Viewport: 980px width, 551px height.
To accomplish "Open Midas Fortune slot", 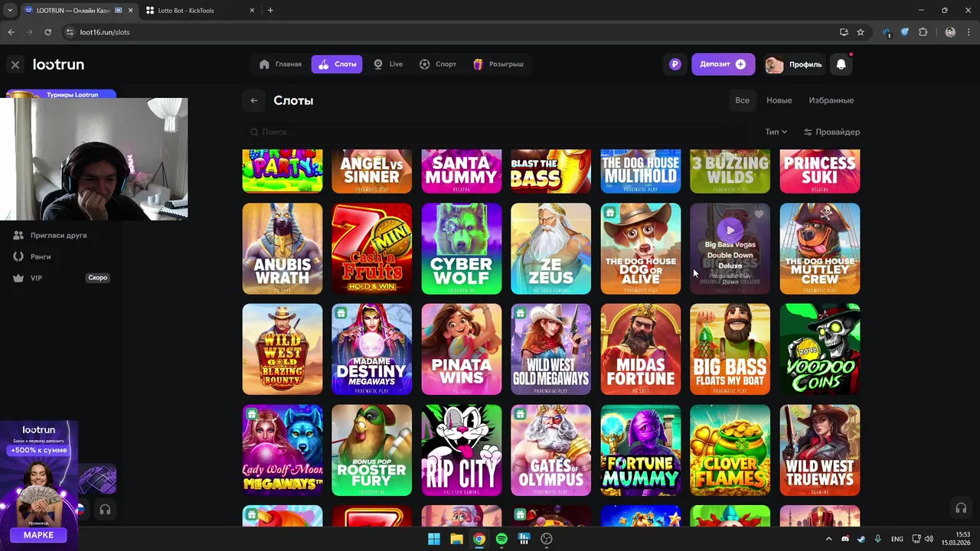I will coord(641,350).
